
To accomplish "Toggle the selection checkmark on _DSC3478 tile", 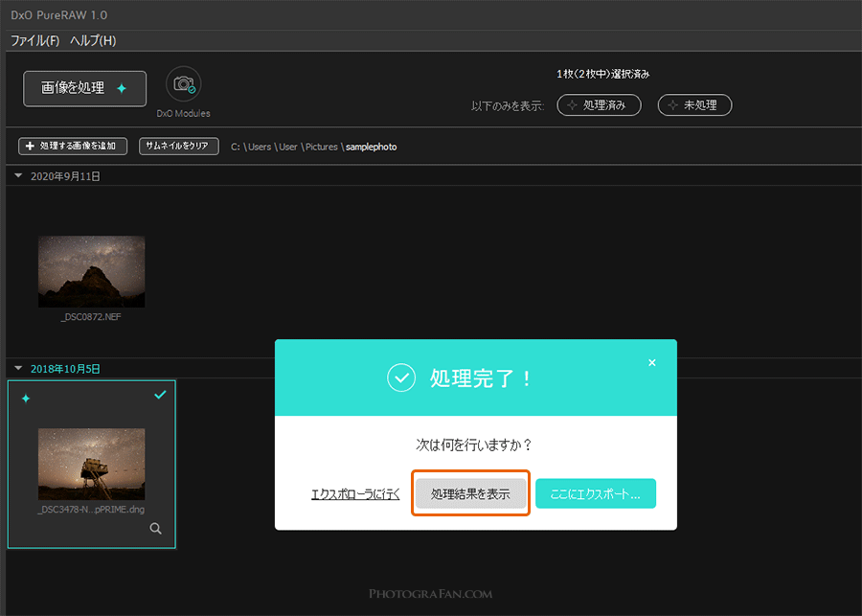I will [160, 395].
